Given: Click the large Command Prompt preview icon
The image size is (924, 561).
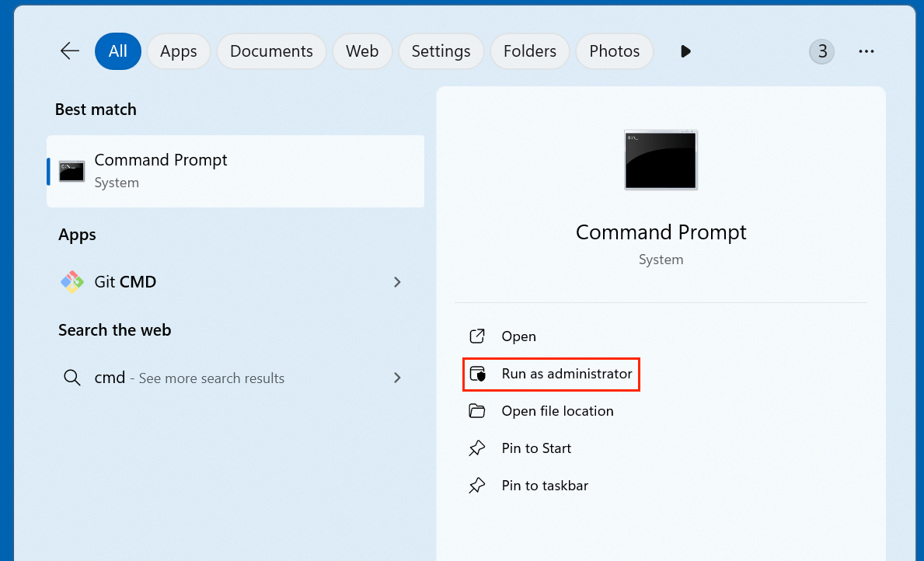Looking at the screenshot, I should 661,159.
